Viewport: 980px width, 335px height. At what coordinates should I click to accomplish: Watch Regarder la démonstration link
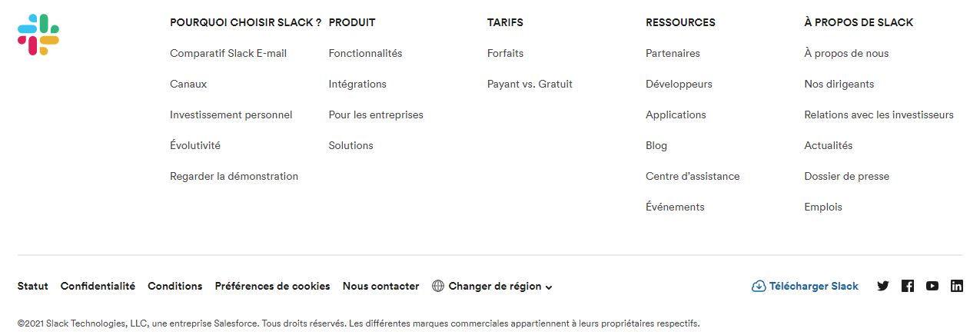point(234,176)
